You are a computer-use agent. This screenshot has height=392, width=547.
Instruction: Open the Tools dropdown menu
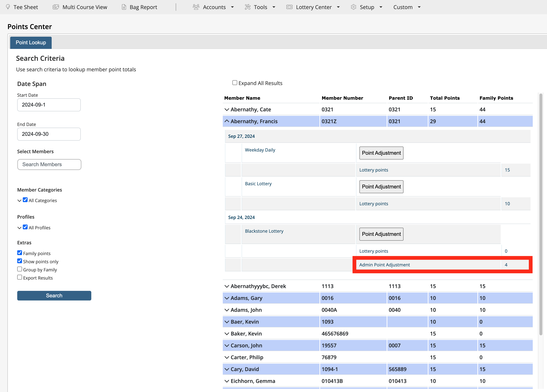pos(260,7)
